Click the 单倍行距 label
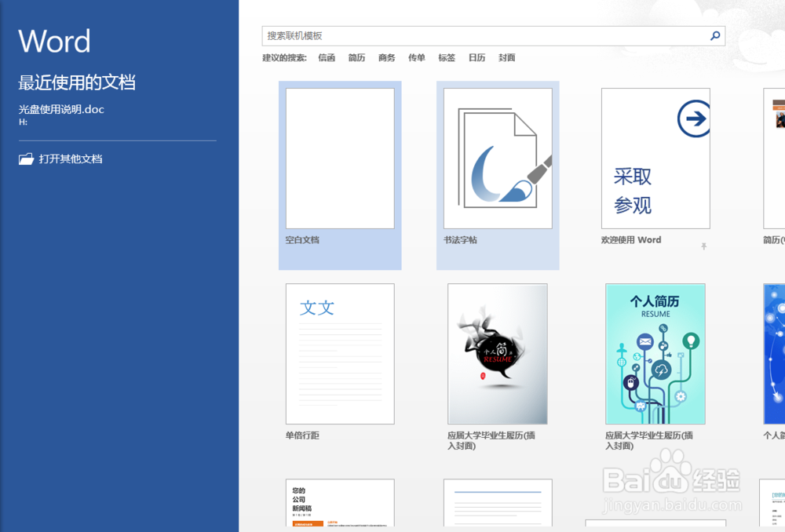 point(302,435)
